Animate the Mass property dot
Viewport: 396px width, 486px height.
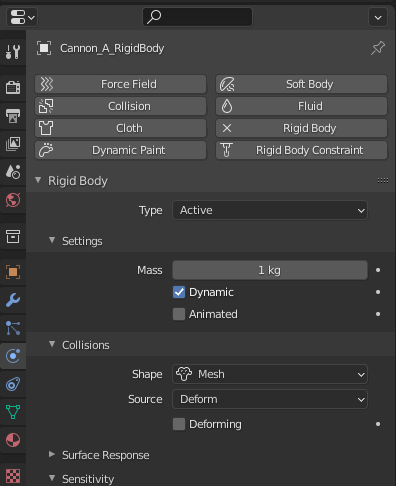(378, 270)
